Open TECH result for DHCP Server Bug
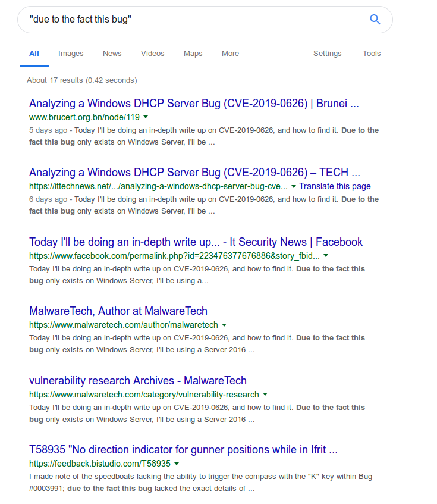 (x=194, y=173)
